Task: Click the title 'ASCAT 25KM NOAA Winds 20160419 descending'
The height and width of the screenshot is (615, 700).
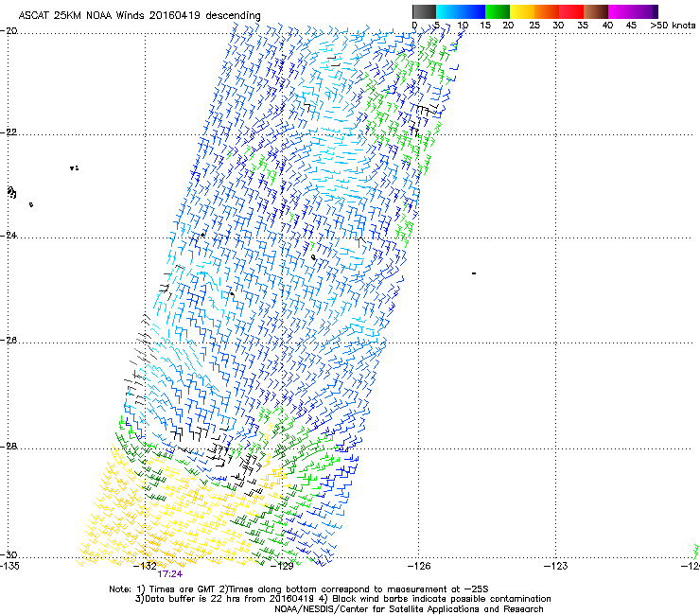Action: tap(139, 16)
